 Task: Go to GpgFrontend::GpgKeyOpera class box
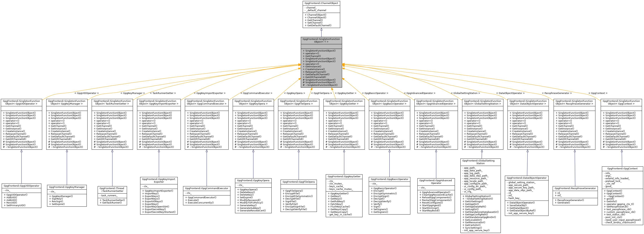point(253,196)
